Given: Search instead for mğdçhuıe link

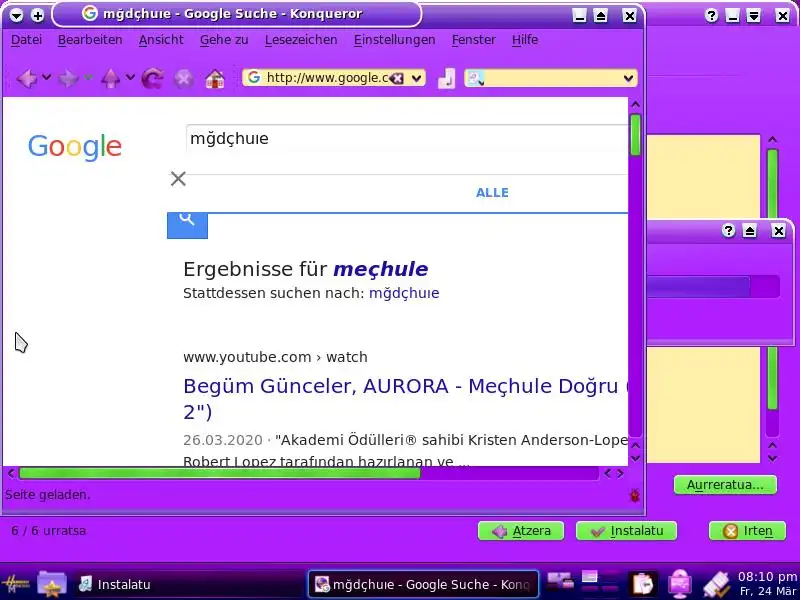Looking at the screenshot, I should [x=404, y=293].
